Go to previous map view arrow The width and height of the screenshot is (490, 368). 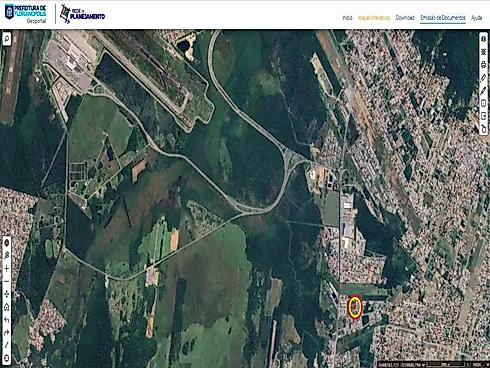(6, 320)
